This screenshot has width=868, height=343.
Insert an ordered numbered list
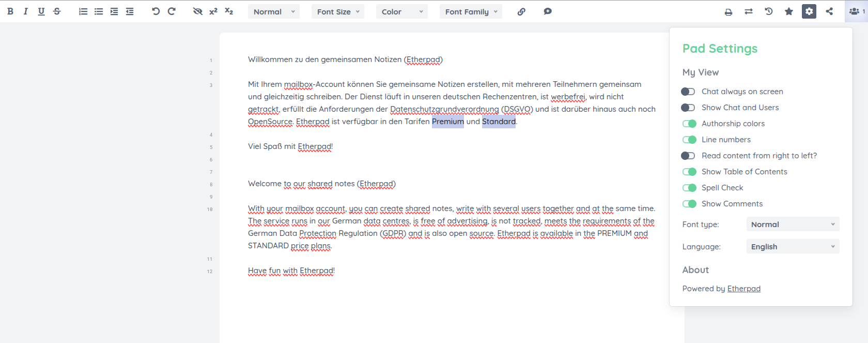(x=83, y=11)
